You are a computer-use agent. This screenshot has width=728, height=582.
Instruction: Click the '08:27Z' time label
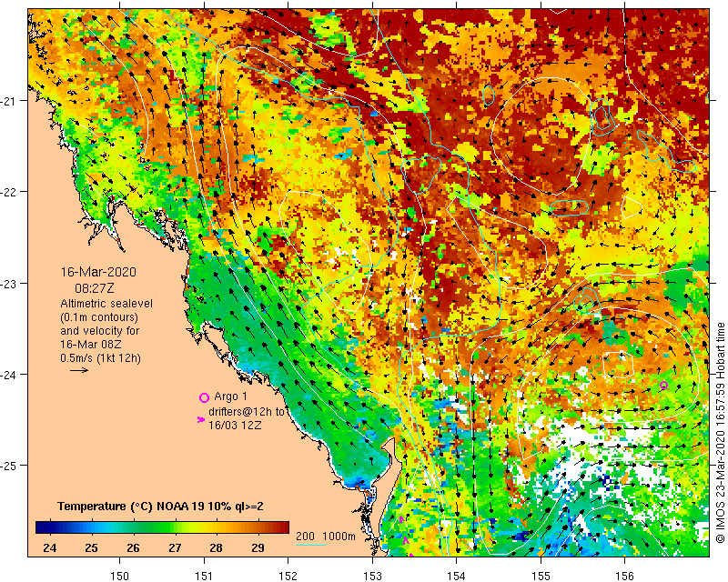click(x=95, y=288)
